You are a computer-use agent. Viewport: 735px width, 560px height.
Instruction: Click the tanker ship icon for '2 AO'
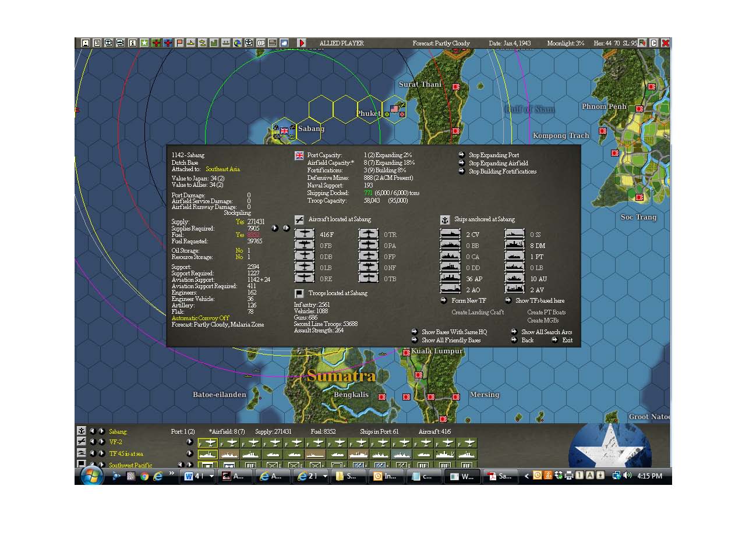coord(450,290)
